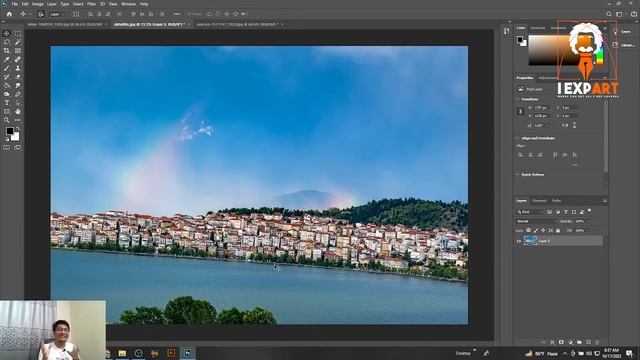
Task: Click the Properties panel vertical scrollbar
Action: pyautogui.click(x=606, y=137)
